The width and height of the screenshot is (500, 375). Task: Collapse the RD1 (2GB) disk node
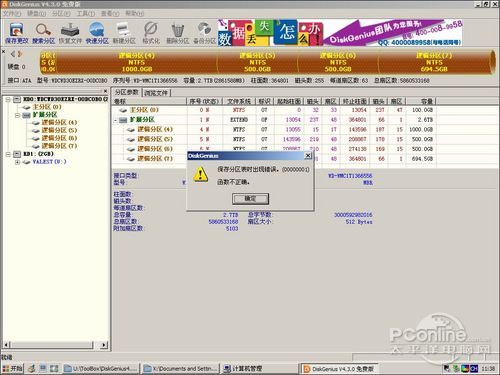(x=8, y=154)
